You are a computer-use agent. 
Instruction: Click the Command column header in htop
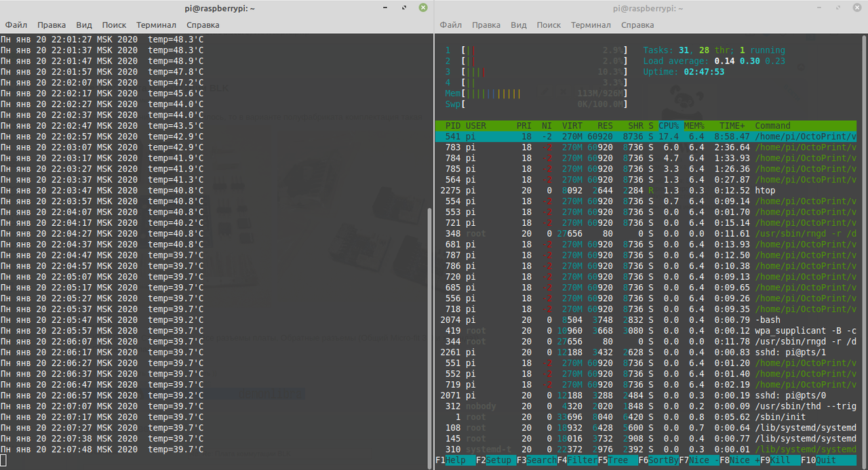[x=772, y=125]
